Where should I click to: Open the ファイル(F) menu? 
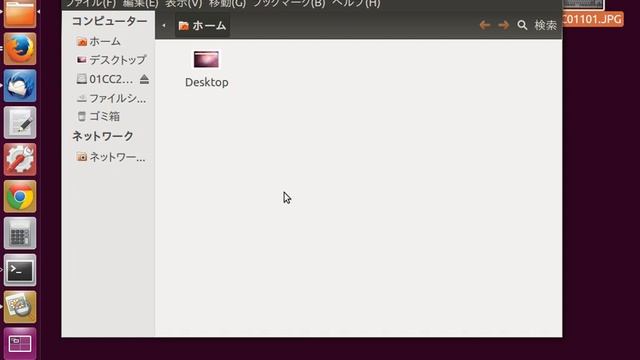point(91,4)
